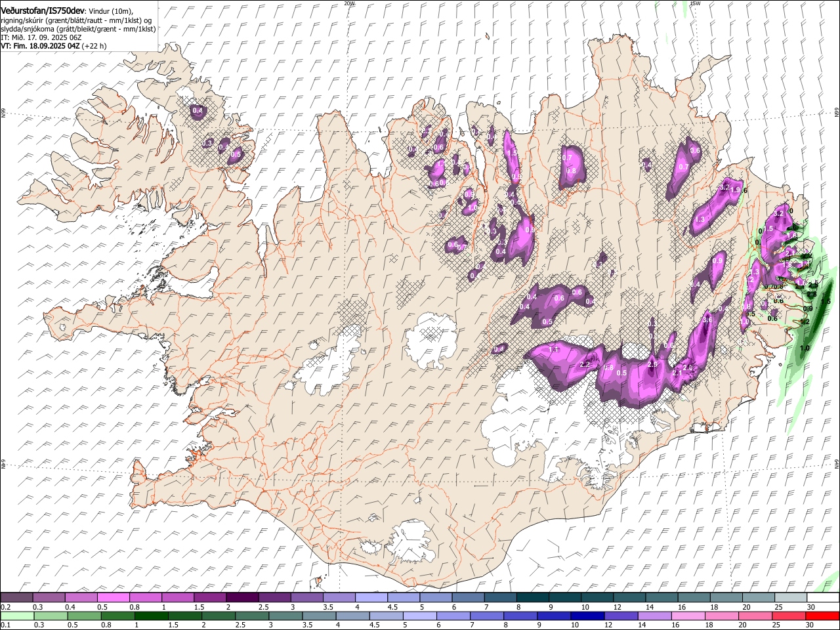Click the title Veðurstofan/IS750dev

(43, 10)
